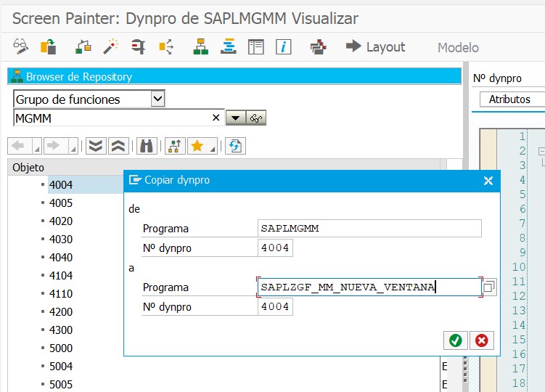Click the Other object toolbar icon
The width and height of the screenshot is (545, 392).
(48, 46)
